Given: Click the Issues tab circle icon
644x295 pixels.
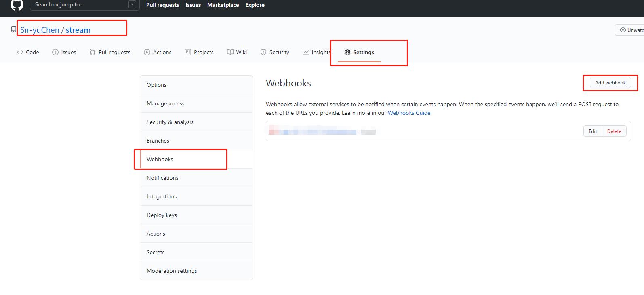Looking at the screenshot, I should click(55, 52).
